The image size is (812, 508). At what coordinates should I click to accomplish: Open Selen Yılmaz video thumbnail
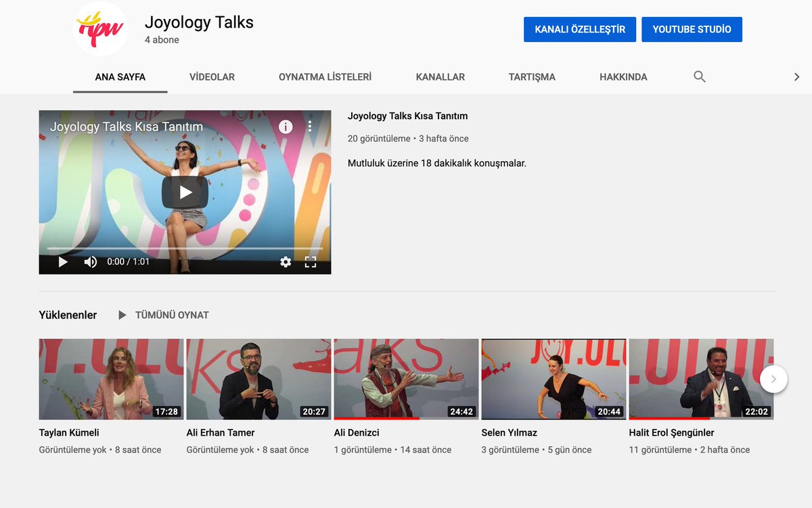coord(554,379)
